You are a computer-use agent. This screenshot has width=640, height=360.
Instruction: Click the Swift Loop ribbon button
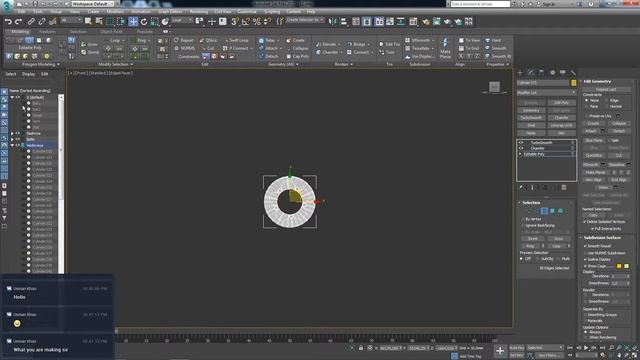[x=236, y=40]
